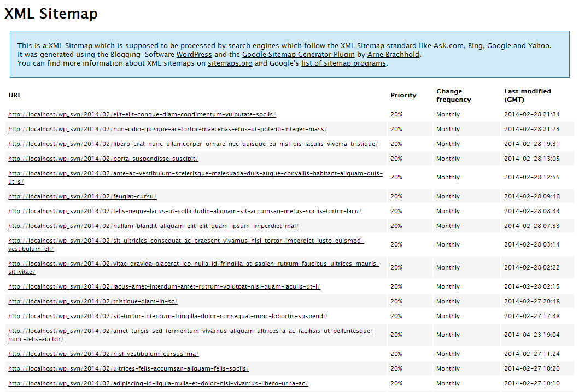
Task: Open the Google Sitemap Generator Plugin link
Action: click(299, 54)
